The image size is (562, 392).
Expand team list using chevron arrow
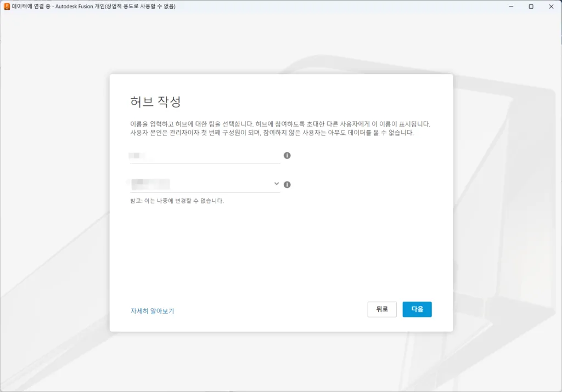tap(277, 184)
